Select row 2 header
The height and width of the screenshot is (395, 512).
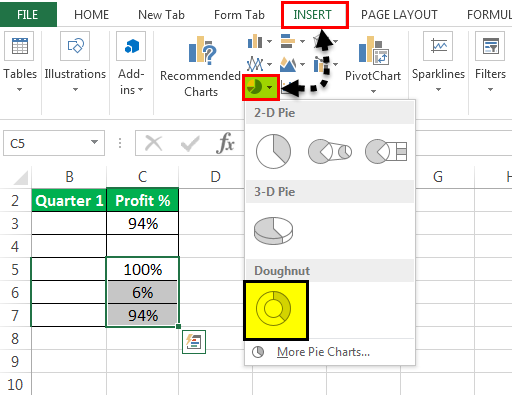pyautogui.click(x=15, y=201)
